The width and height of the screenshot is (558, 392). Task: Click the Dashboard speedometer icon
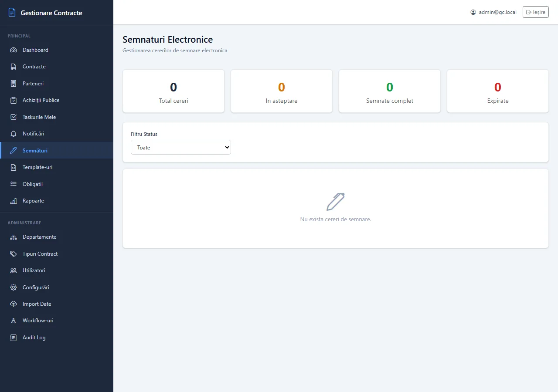(x=14, y=50)
